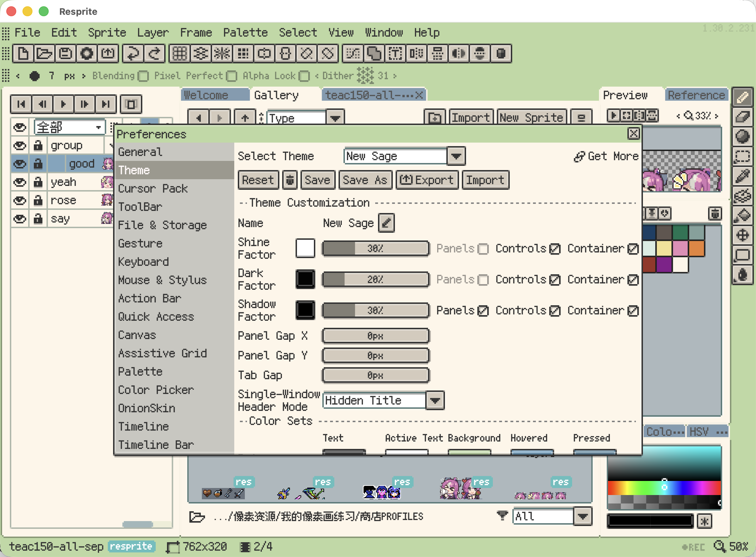The image size is (756, 557).
Task: Open the Palette menu
Action: (x=245, y=32)
